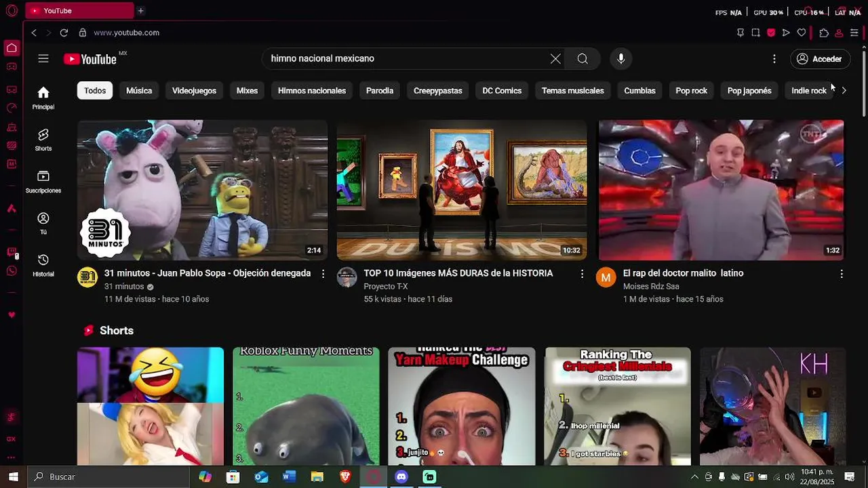Click the Buscar taskbar search box
Screen dimensions: 868x488
108,477
